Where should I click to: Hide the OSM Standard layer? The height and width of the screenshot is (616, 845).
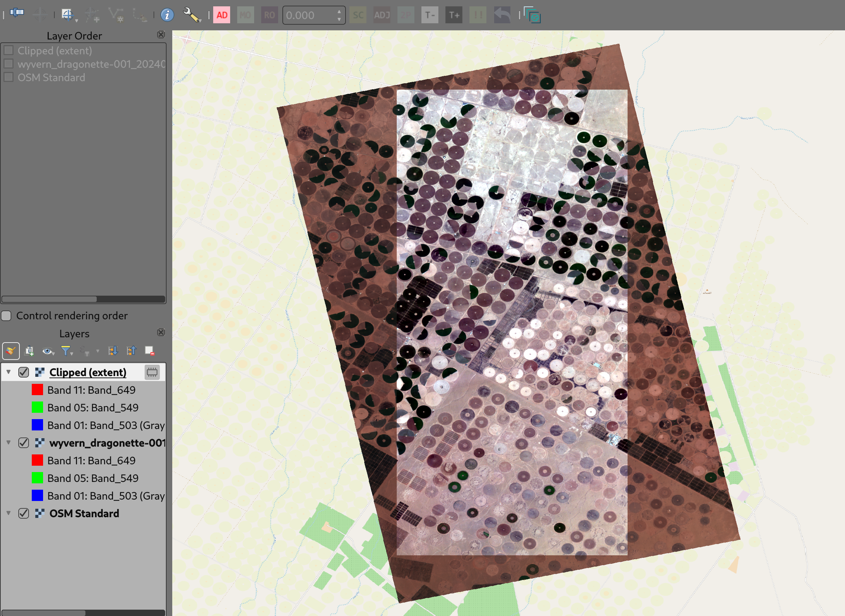24,513
